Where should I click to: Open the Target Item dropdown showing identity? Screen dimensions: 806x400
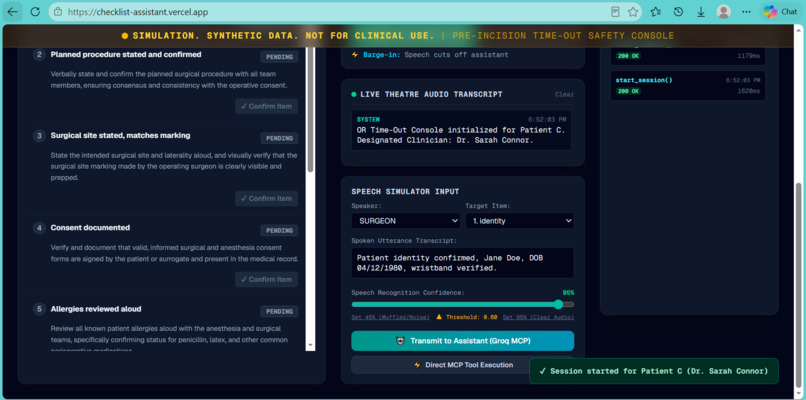point(520,221)
